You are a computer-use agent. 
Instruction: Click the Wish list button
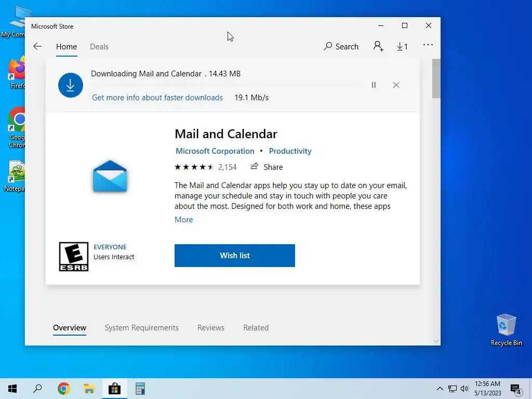[235, 256]
